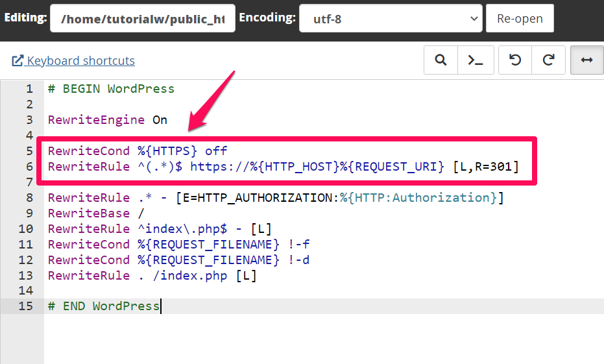Click line number 15 in gutter
Image resolution: width=604 pixels, height=364 pixels.
click(26, 306)
